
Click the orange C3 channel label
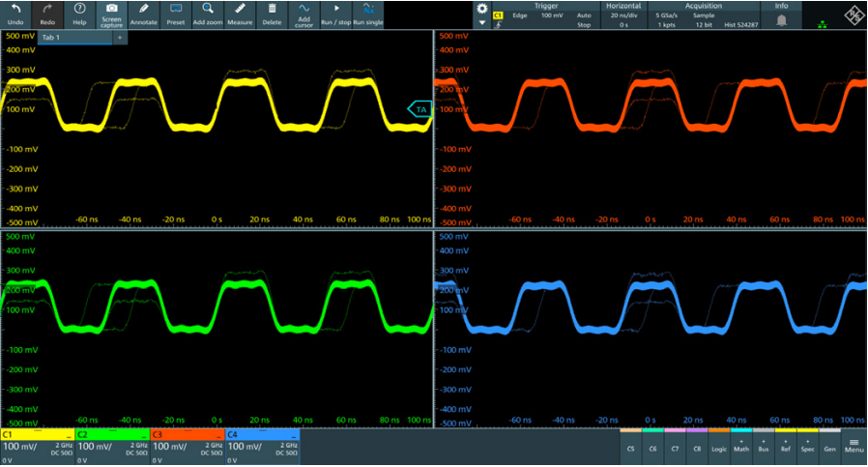point(158,435)
